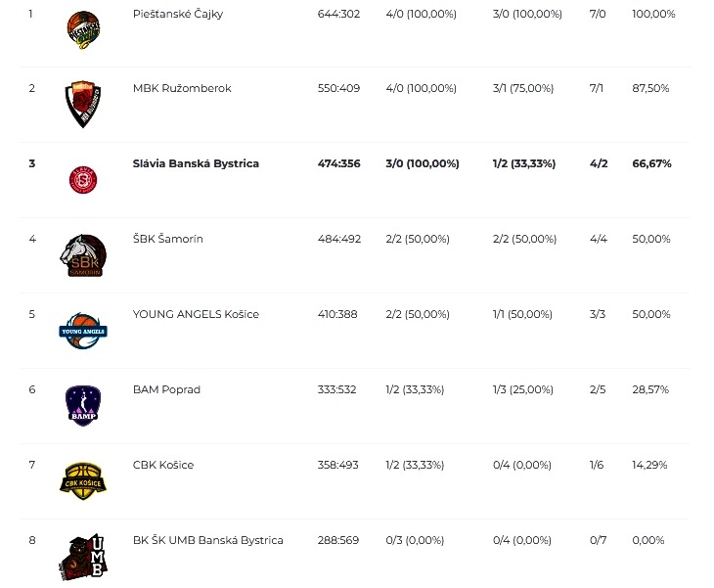Open the Slávia Banská Bystrica logo
The width and height of the screenshot is (714, 588).
click(83, 180)
